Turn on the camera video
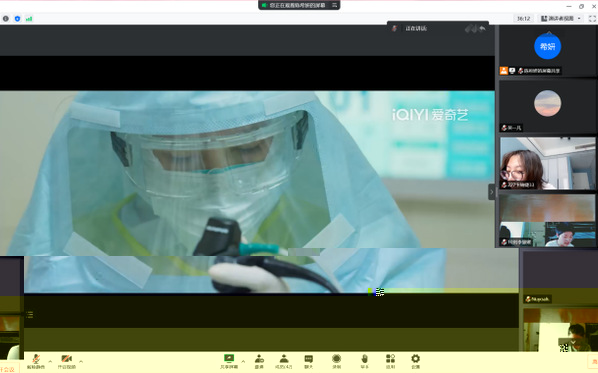 pyautogui.click(x=66, y=361)
